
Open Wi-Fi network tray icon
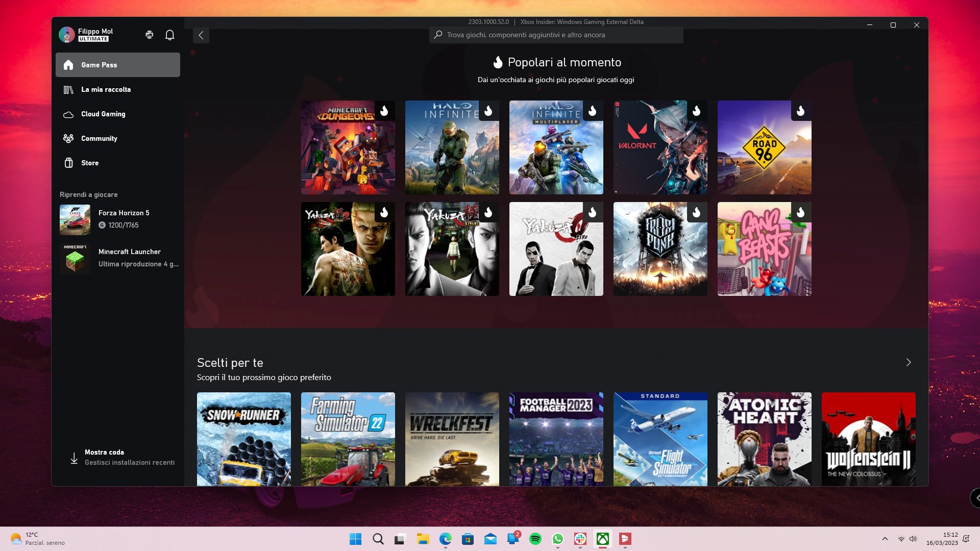coord(901,539)
